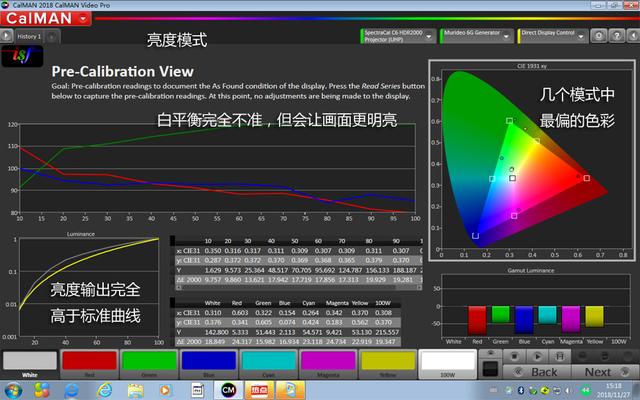This screenshot has height=400, width=640.
Task: Select the 100W white patch
Action: [x=448, y=364]
